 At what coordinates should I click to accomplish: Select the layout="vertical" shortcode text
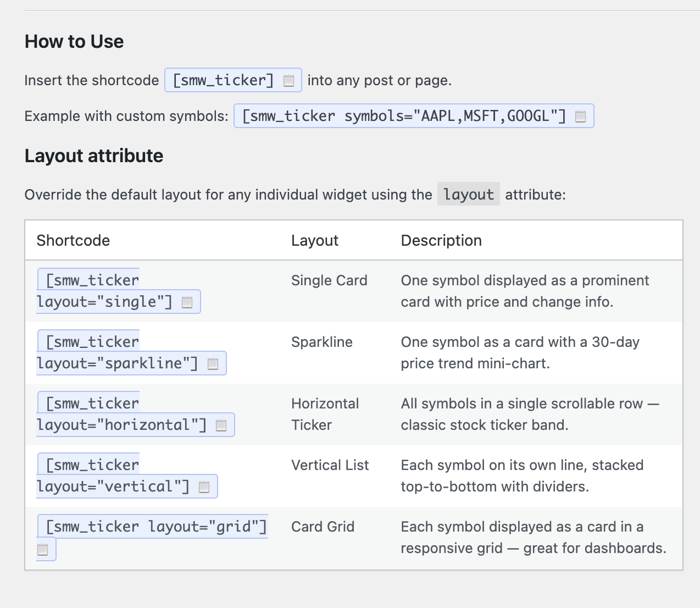tap(113, 486)
